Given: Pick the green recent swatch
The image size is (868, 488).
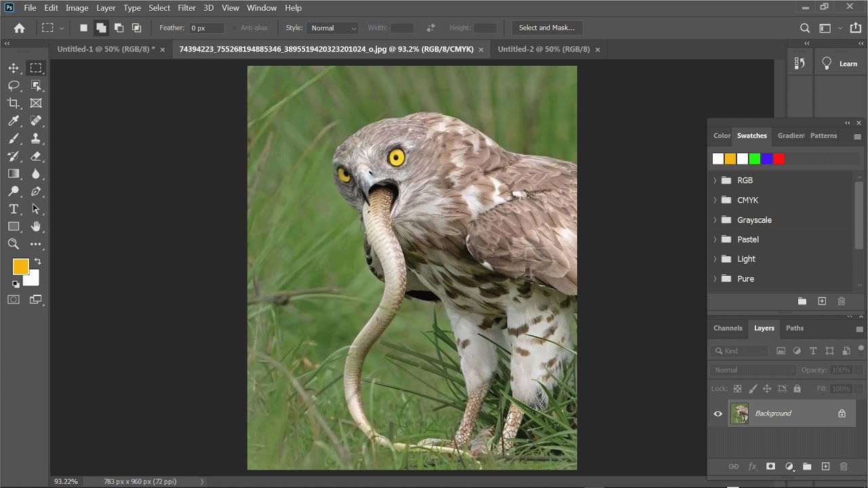Looking at the screenshot, I should click(x=755, y=159).
